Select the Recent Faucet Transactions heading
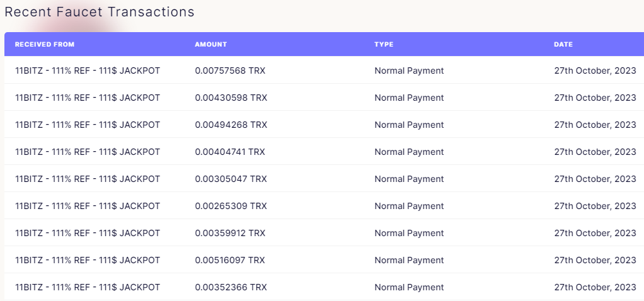Viewport: 644px width, 301px height. click(x=100, y=12)
